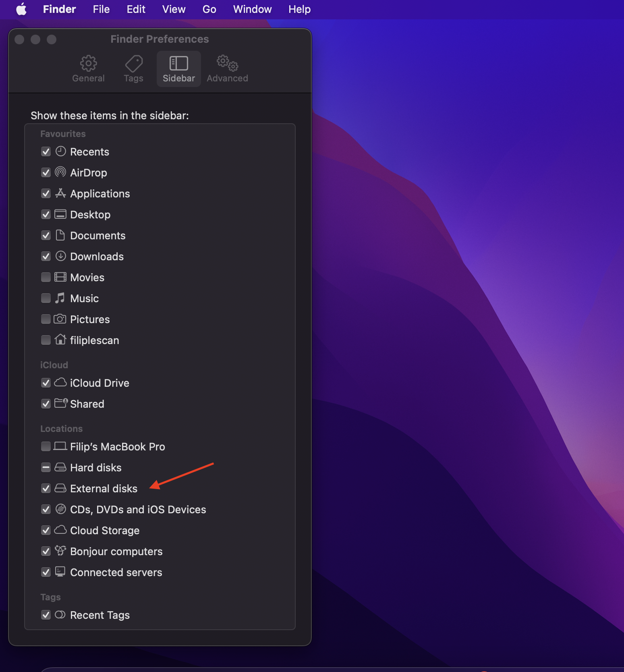Viewport: 624px width, 672px height.
Task: Open the Edit menu
Action: 136,9
